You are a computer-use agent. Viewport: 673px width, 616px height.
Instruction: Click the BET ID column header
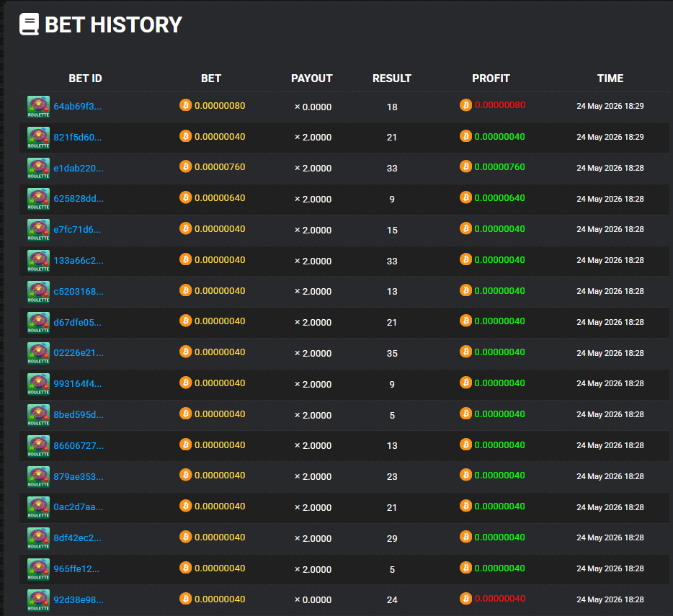tap(86, 79)
